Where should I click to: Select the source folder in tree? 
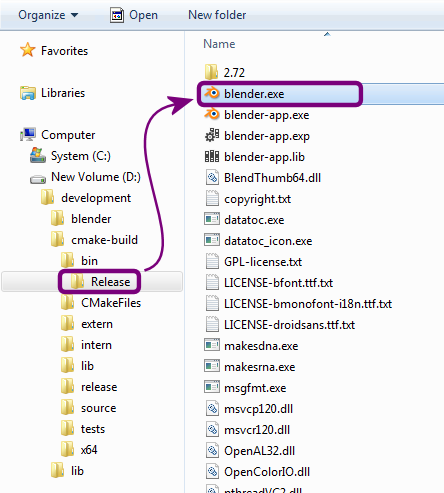coord(89,408)
